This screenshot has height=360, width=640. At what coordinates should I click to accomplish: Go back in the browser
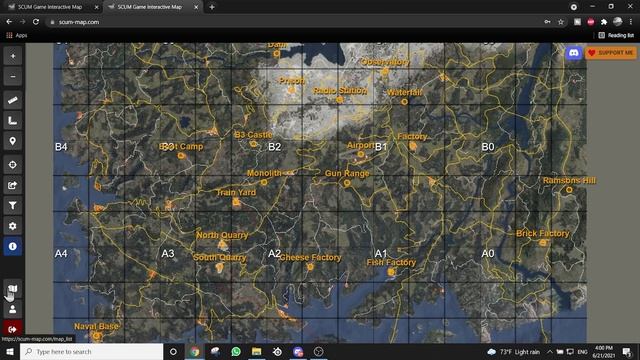click(9, 22)
